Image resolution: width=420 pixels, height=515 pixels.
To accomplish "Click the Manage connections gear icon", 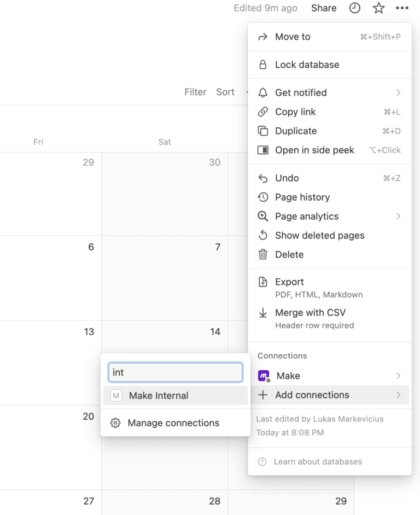I will click(x=115, y=423).
